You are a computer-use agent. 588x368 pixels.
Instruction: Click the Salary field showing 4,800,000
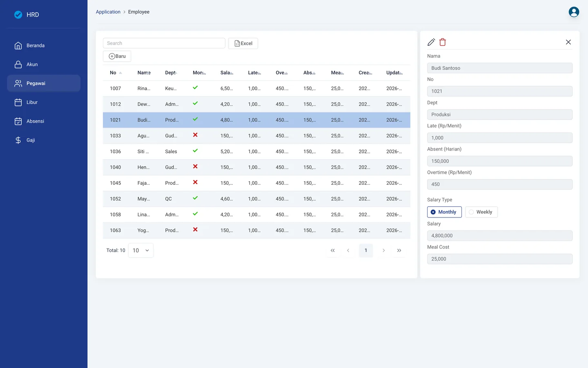tap(500, 236)
